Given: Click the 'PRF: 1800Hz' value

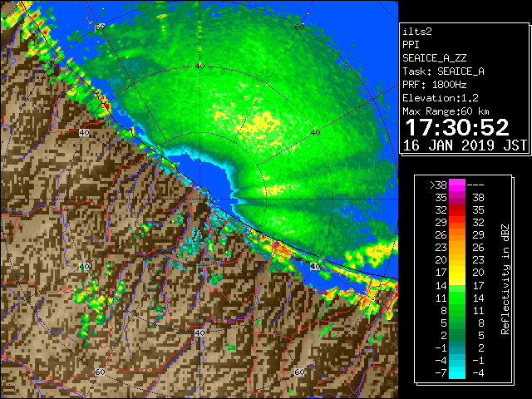Looking at the screenshot, I should coord(435,85).
